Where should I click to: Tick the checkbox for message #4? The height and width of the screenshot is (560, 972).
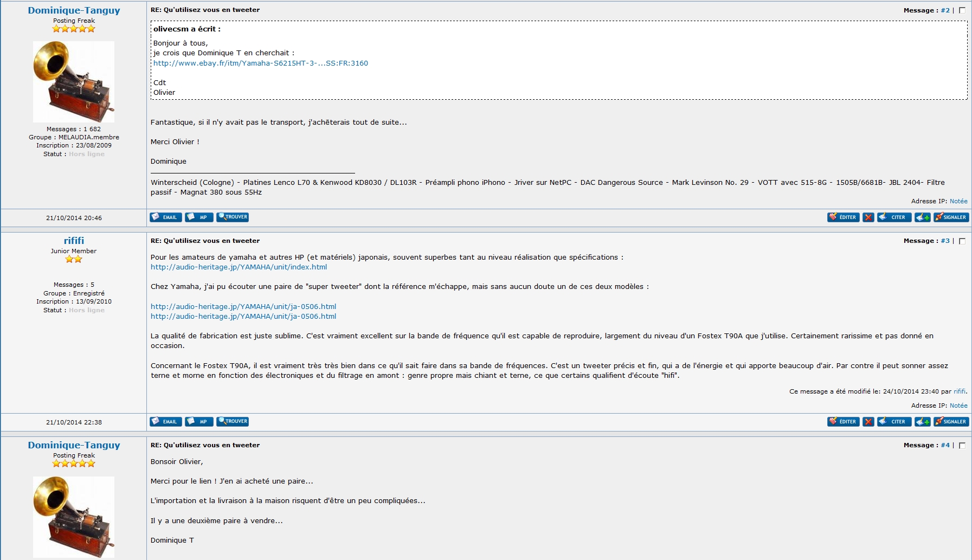[x=962, y=446]
